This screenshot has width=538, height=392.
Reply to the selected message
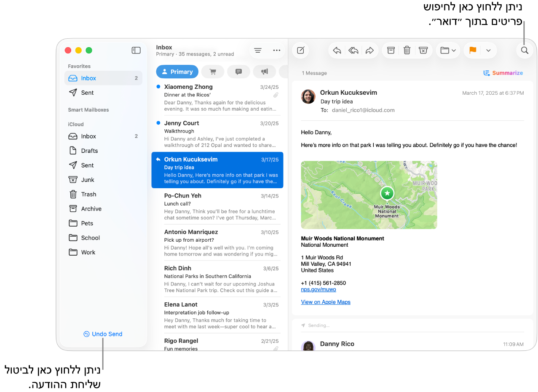tap(337, 50)
